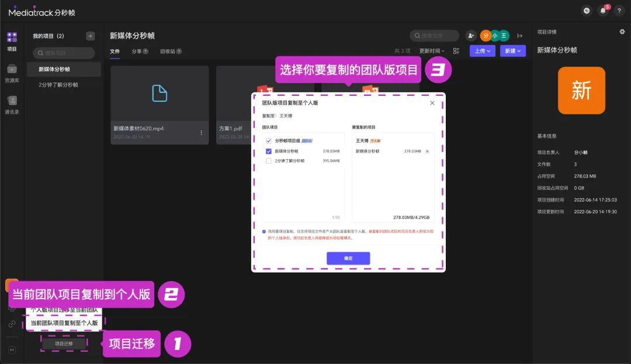631x364 pixels.
Task: Open the 通讯录 contacts sidebar icon
Action: click(x=12, y=104)
